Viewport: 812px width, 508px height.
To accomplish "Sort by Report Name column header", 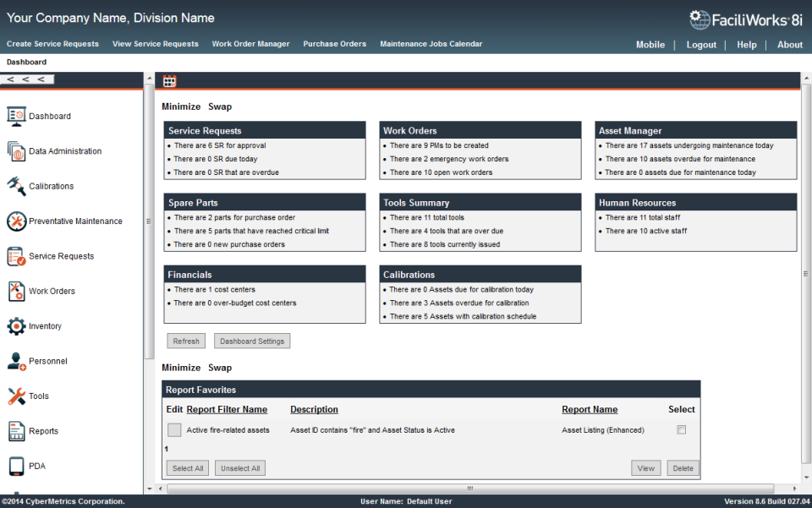I will pos(590,409).
